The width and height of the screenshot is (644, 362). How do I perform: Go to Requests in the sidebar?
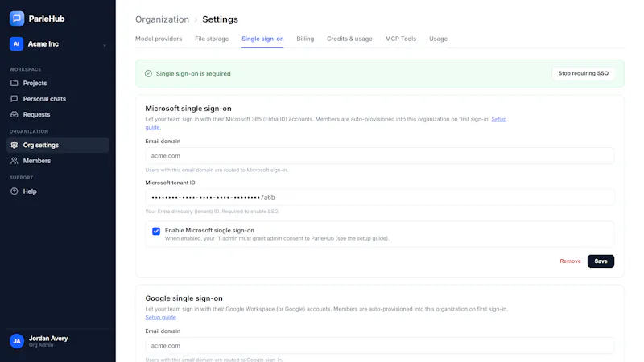58,114
